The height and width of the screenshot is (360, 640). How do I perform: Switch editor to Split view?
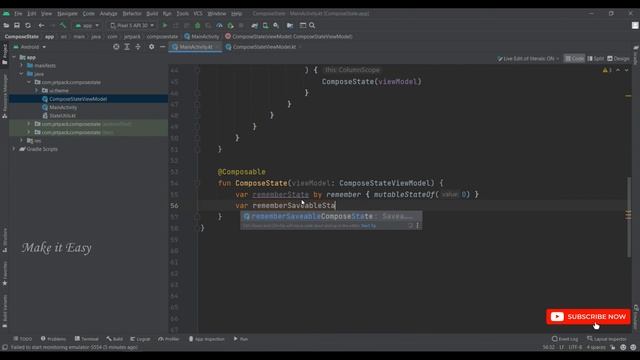point(596,59)
